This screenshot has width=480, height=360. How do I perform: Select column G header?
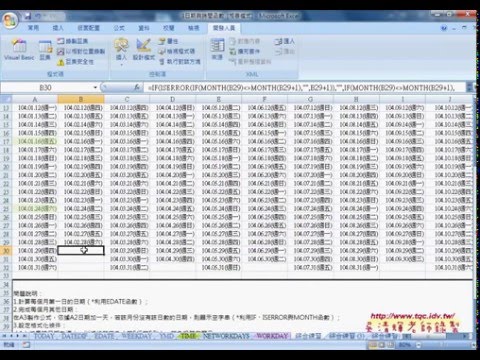point(310,99)
